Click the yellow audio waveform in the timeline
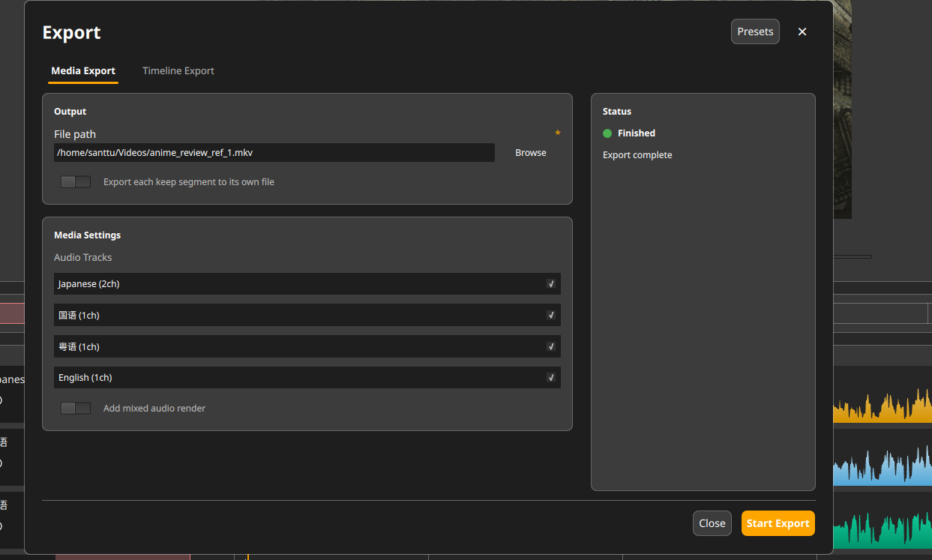Image resolution: width=932 pixels, height=560 pixels. (x=882, y=407)
